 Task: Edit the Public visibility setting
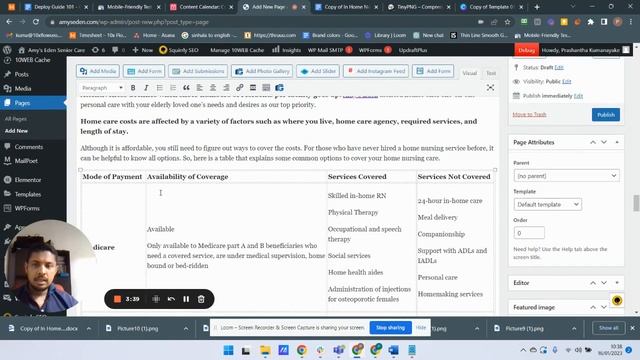(567, 82)
